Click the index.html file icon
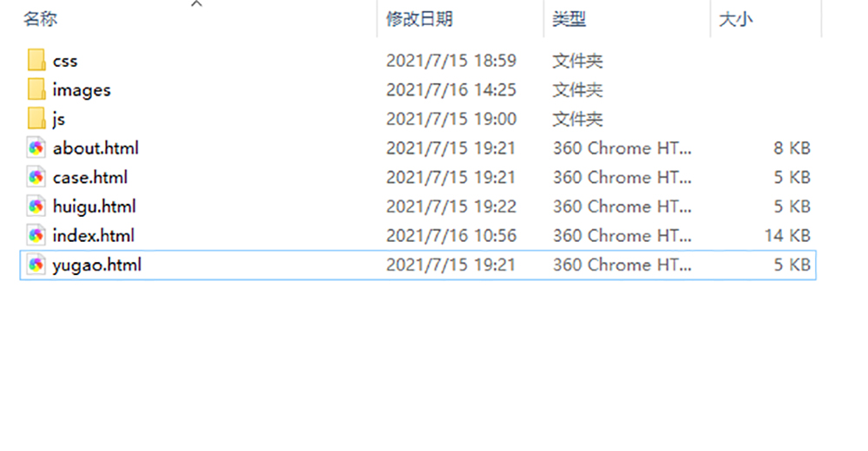Screen dimensions: 868x451 tap(36, 236)
